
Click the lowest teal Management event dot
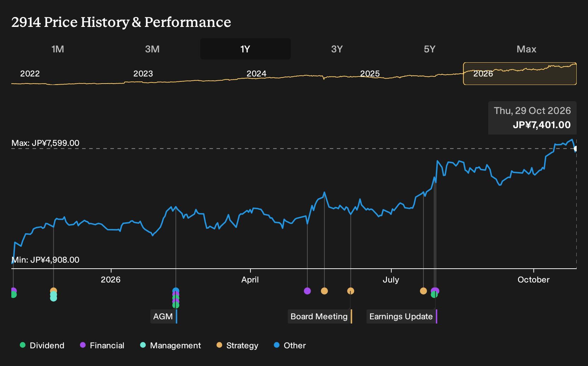53,298
